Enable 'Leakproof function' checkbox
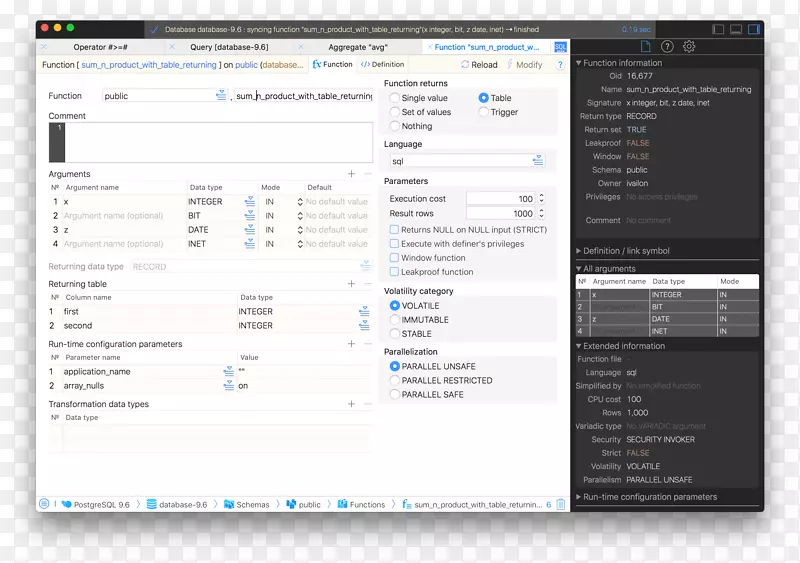Screen dimensions: 800x563 394,272
